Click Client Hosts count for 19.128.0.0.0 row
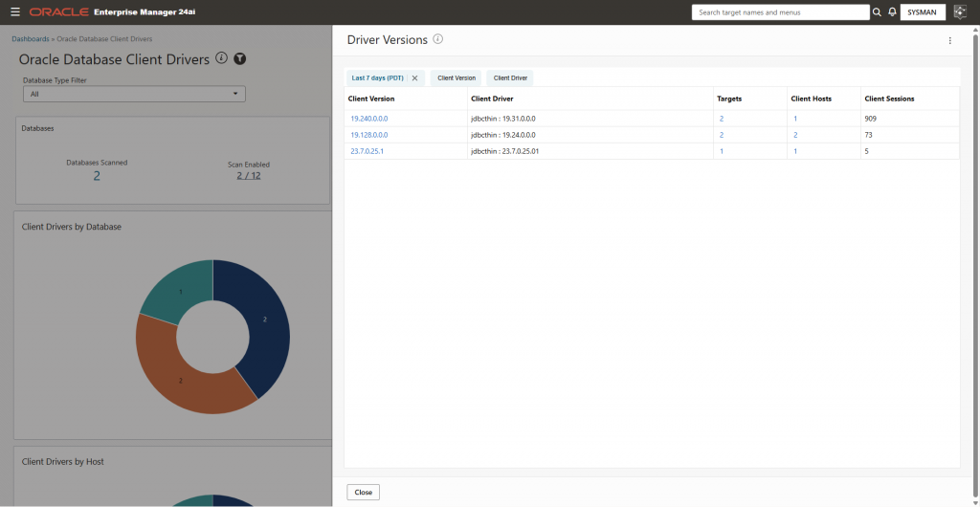980x507 pixels. (x=795, y=135)
